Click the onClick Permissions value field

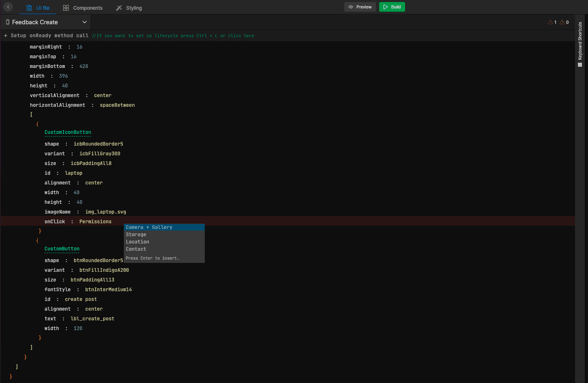click(95, 222)
